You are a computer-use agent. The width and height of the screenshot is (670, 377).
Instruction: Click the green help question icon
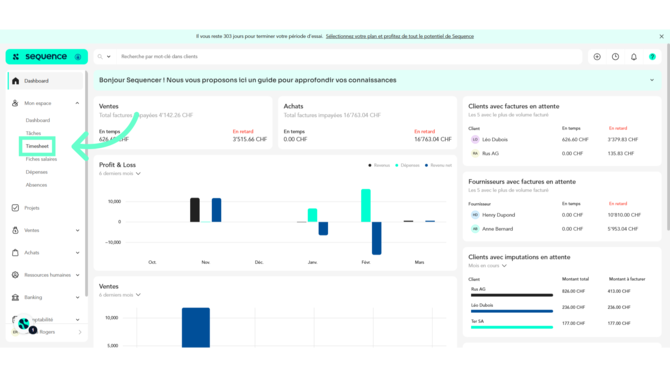[x=652, y=56]
